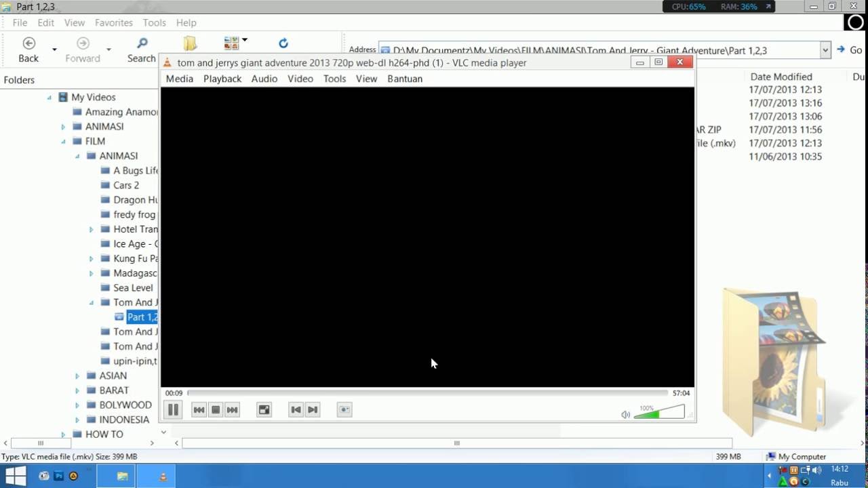Expand the ASIAN folder node
The width and height of the screenshot is (868, 488).
(77, 376)
